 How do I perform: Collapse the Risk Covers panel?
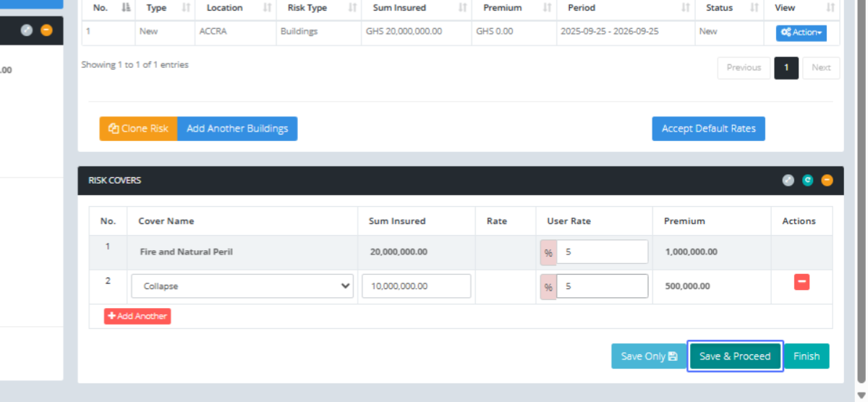pyautogui.click(x=827, y=181)
